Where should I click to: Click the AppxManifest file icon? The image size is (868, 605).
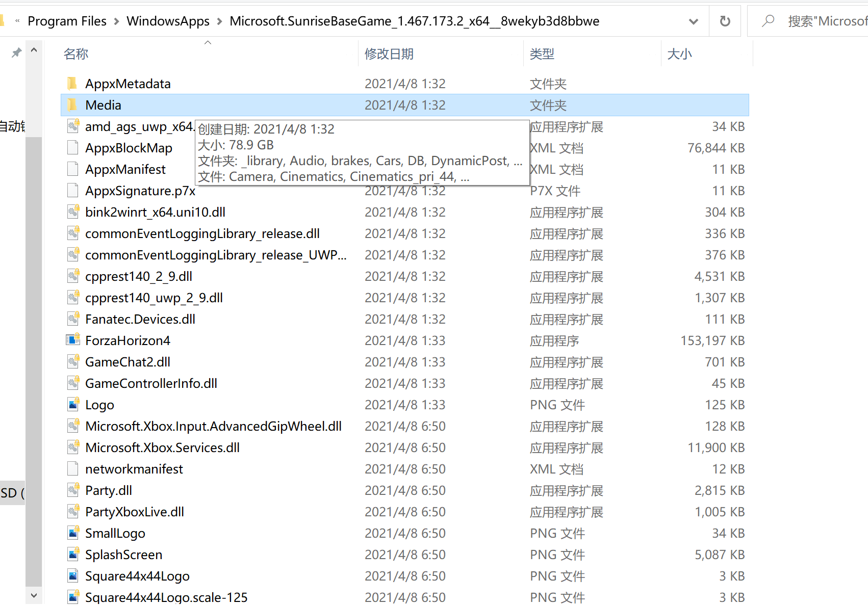73,169
